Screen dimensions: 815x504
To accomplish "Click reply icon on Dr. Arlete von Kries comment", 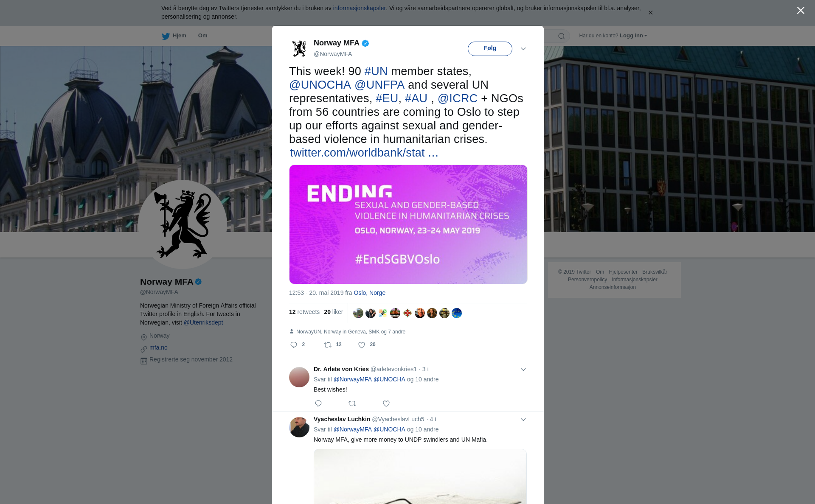I will 318,403.
